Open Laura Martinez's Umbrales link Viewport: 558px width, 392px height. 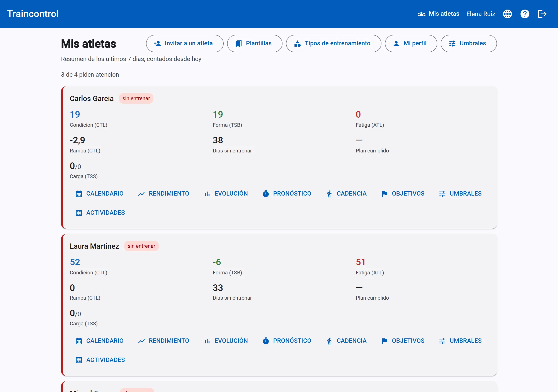click(x=460, y=341)
